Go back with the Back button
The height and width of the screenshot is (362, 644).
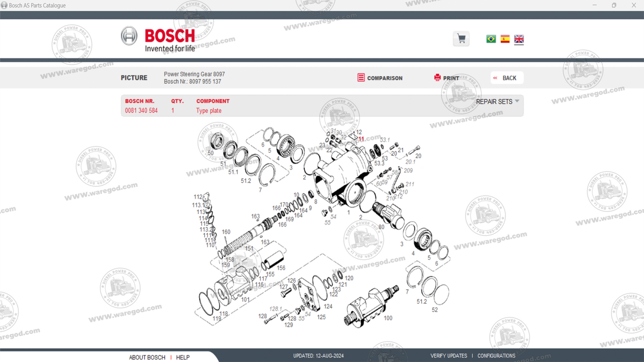pyautogui.click(x=507, y=78)
